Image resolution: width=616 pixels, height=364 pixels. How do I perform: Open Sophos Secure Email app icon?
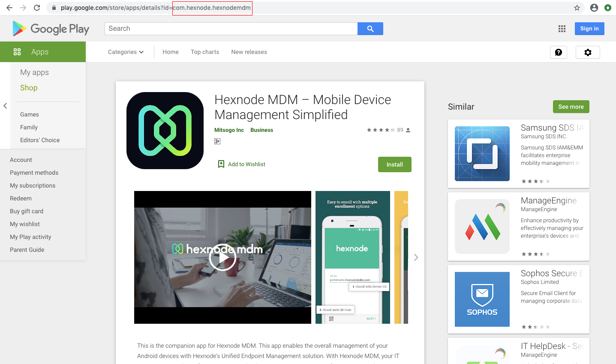pos(482,299)
